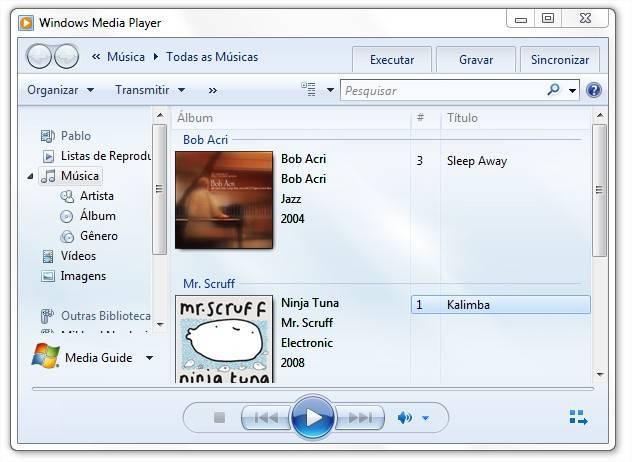Open the Help question mark icon

pos(594,90)
